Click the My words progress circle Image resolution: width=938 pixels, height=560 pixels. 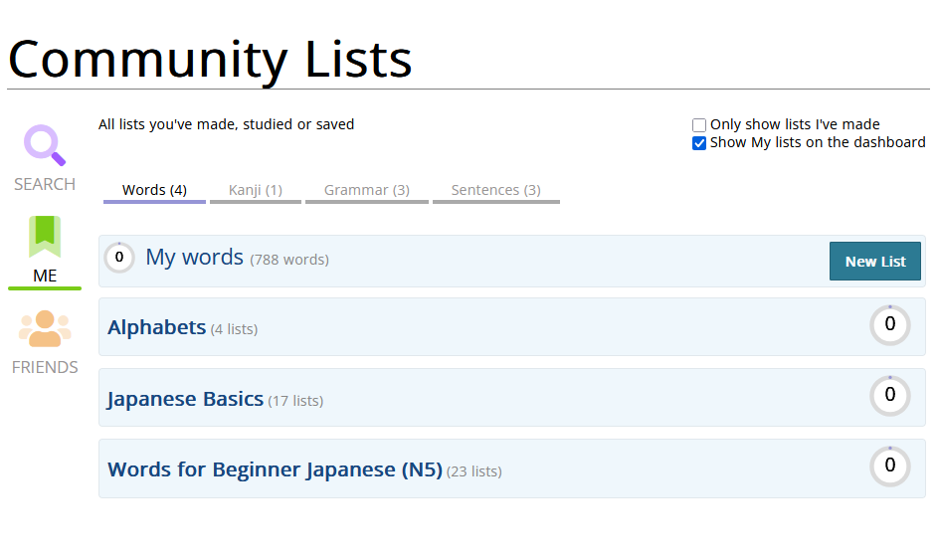tap(119, 258)
